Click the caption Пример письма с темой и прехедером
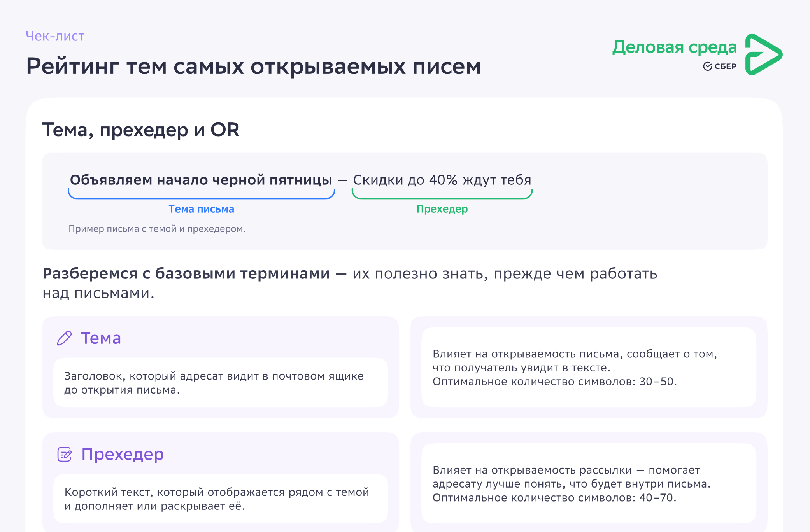Screen dimensions: 810x532 point(157,229)
